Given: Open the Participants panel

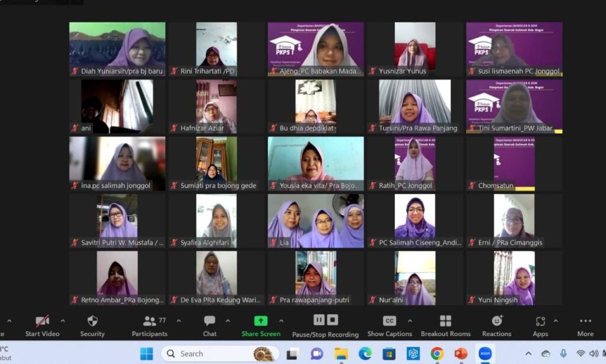Looking at the screenshot, I should pyautogui.click(x=150, y=326).
